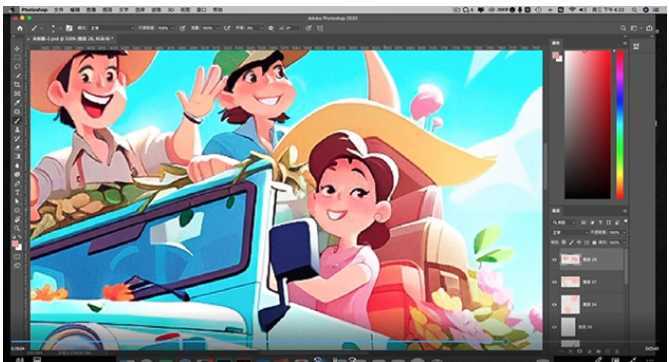Open the layer opacity dropdown
669x362 pixels.
click(x=615, y=233)
